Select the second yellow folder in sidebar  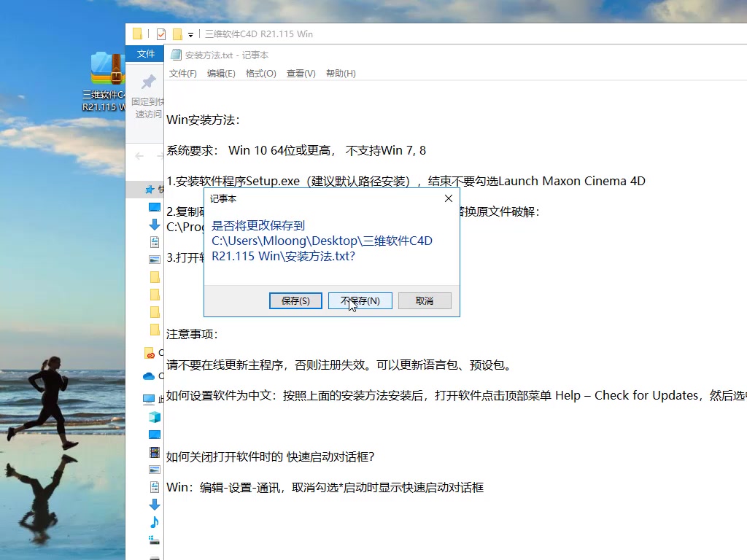tap(155, 295)
